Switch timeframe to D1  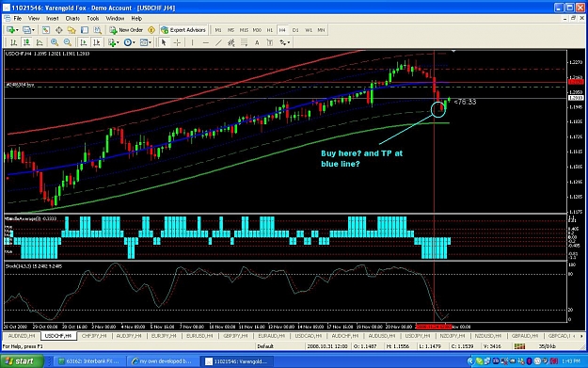point(295,30)
